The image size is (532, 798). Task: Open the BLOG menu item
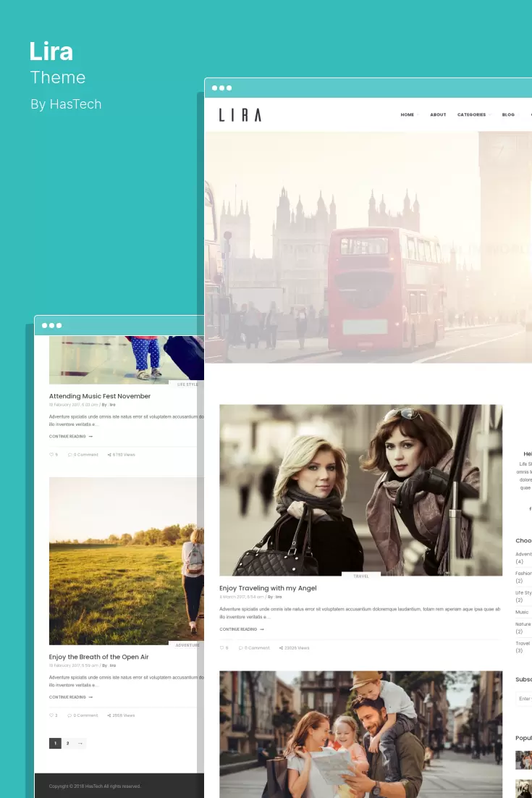click(508, 115)
